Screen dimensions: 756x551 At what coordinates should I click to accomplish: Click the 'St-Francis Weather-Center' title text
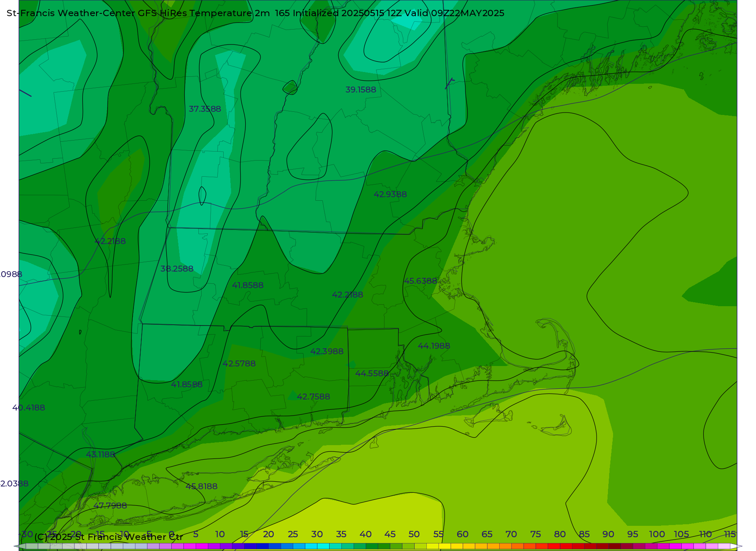pos(71,13)
